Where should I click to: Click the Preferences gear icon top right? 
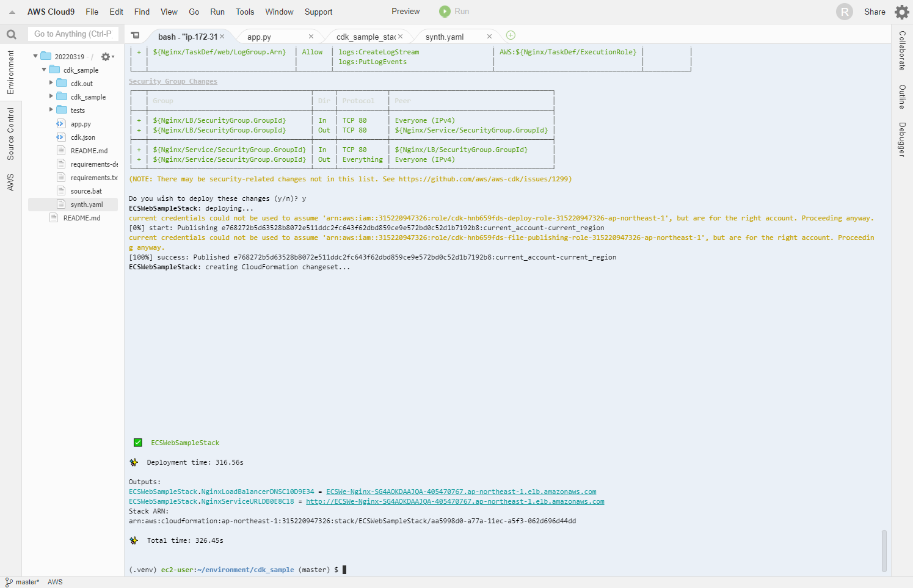click(902, 12)
